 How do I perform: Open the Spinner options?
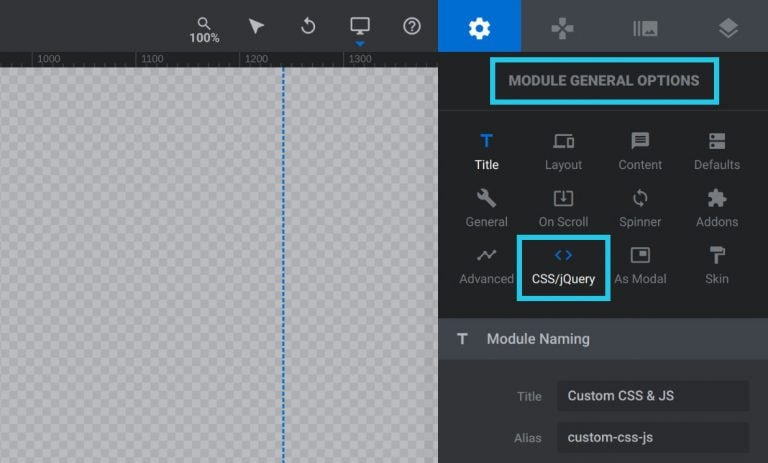tap(640, 209)
